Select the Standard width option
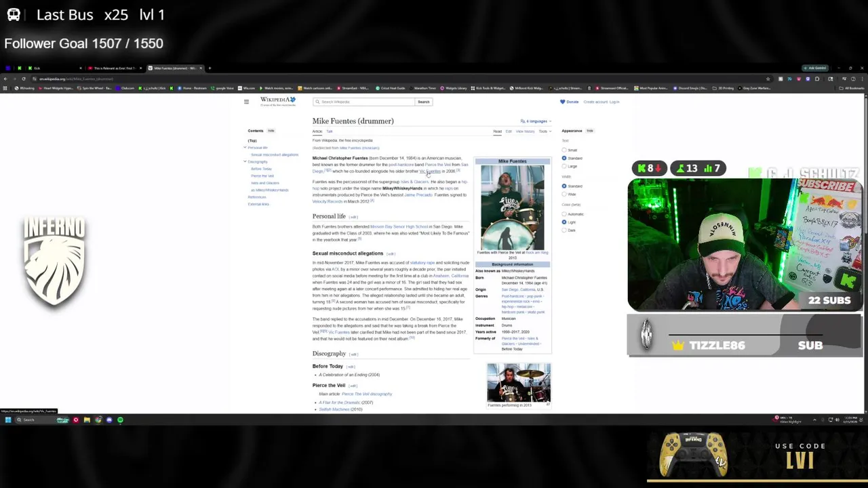The width and height of the screenshot is (868, 488). pyautogui.click(x=564, y=186)
